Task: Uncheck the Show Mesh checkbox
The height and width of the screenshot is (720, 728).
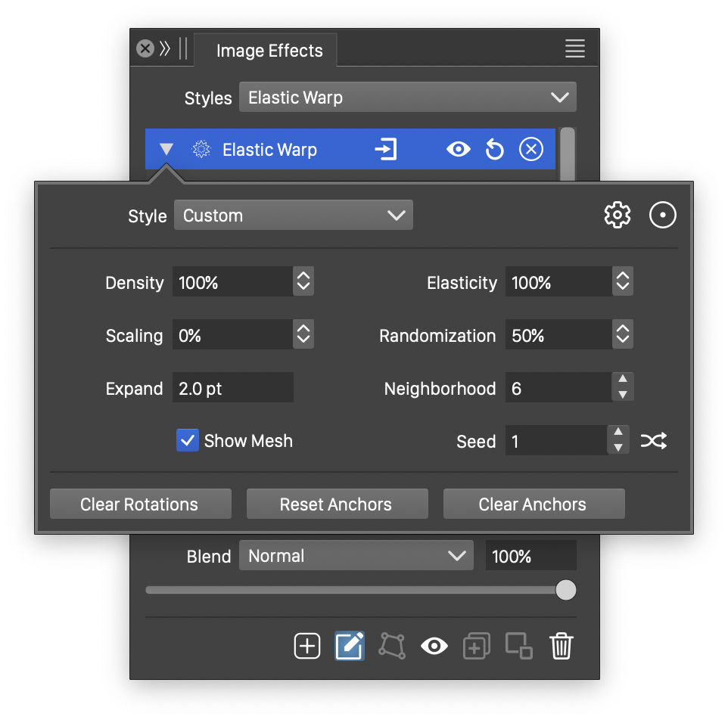Action: point(188,441)
